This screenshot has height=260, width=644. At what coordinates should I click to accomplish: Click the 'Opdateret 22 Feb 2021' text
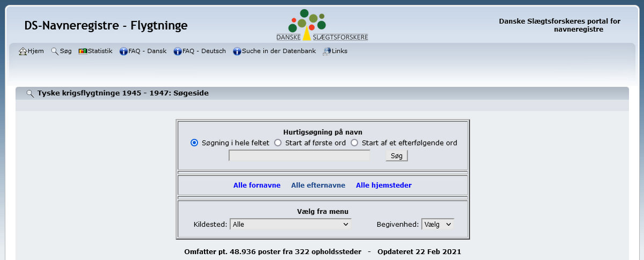419,251
